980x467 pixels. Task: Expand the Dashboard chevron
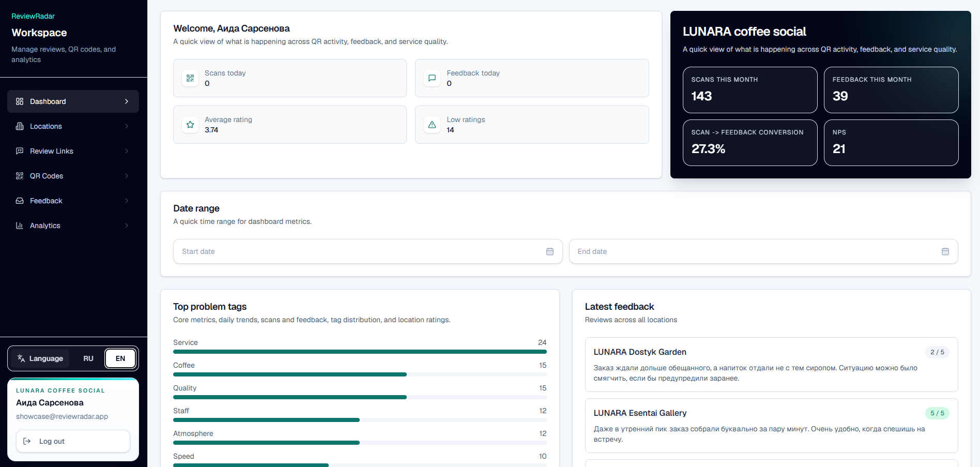127,101
